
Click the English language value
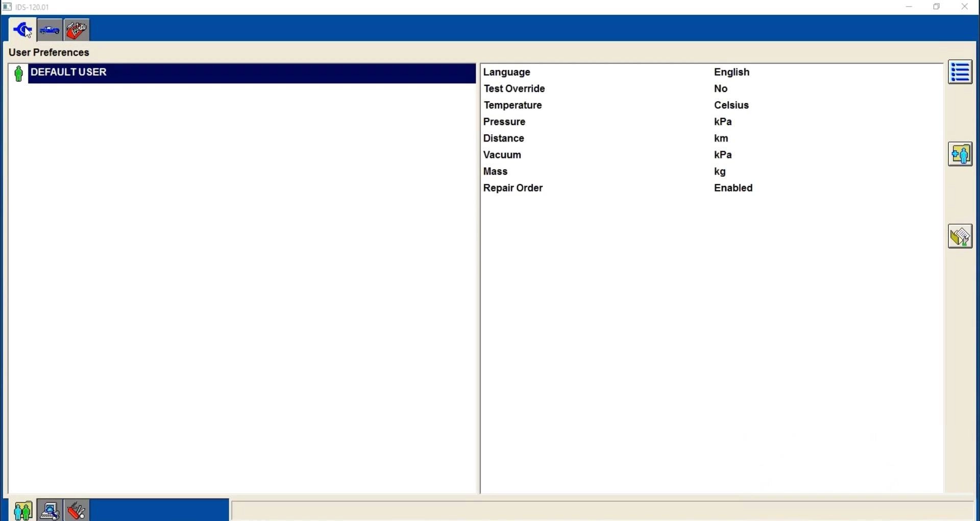pyautogui.click(x=731, y=73)
